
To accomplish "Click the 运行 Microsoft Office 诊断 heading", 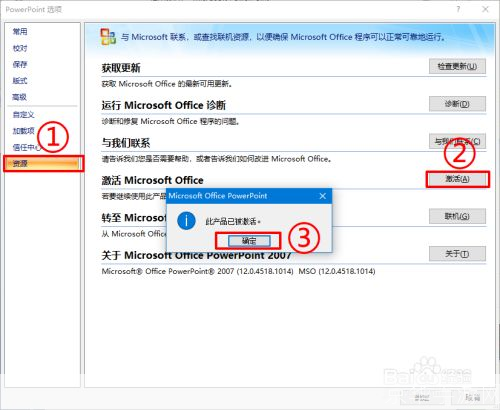I will tap(164, 105).
